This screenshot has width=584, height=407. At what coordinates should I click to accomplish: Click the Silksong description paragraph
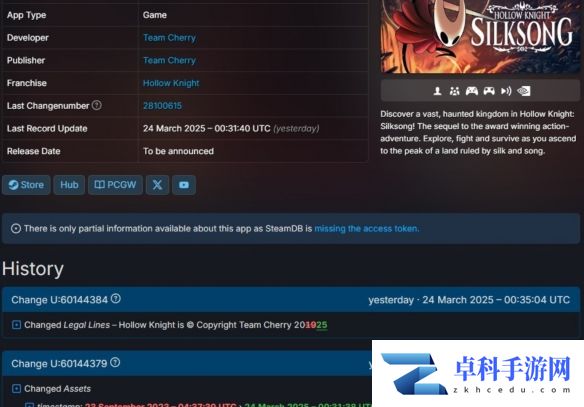478,132
